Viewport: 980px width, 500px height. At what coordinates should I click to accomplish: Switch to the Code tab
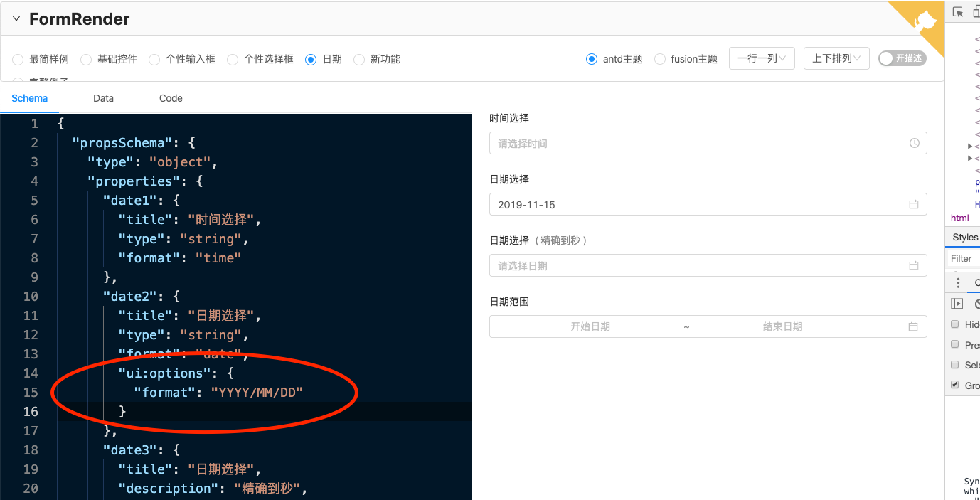click(171, 98)
